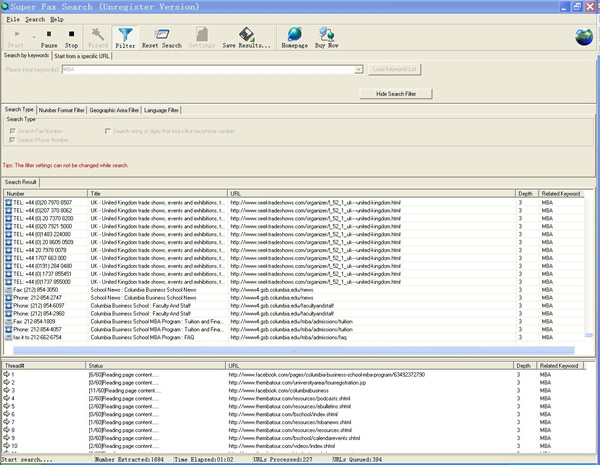
Task: Click fax icon of Fax (212) 854-3050
Action: click(8, 289)
